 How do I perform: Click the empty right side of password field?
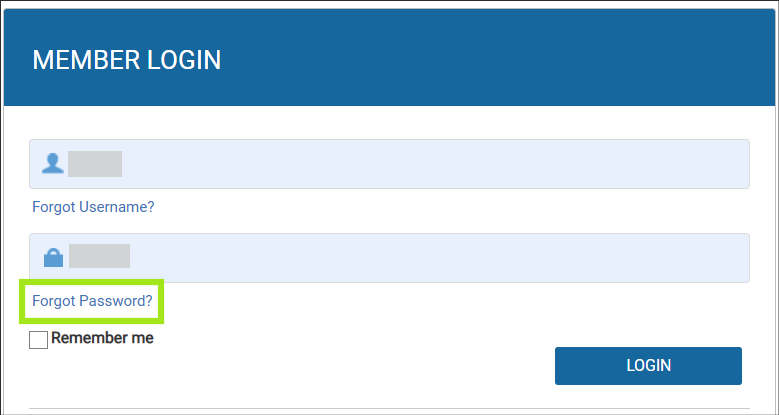coord(546,258)
